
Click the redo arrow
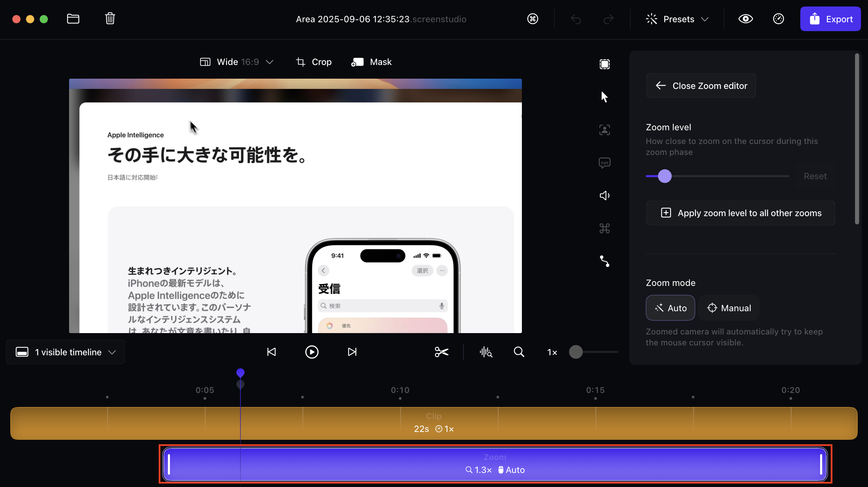(608, 19)
